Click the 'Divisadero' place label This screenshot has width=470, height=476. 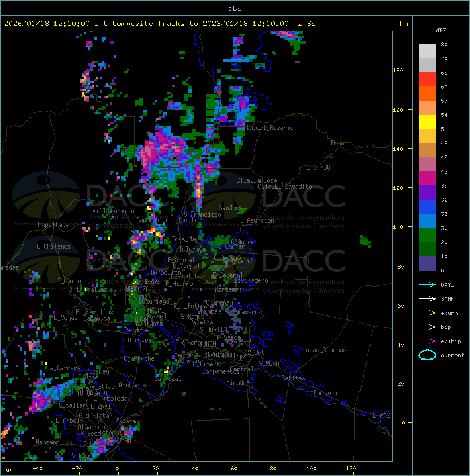coord(251,280)
